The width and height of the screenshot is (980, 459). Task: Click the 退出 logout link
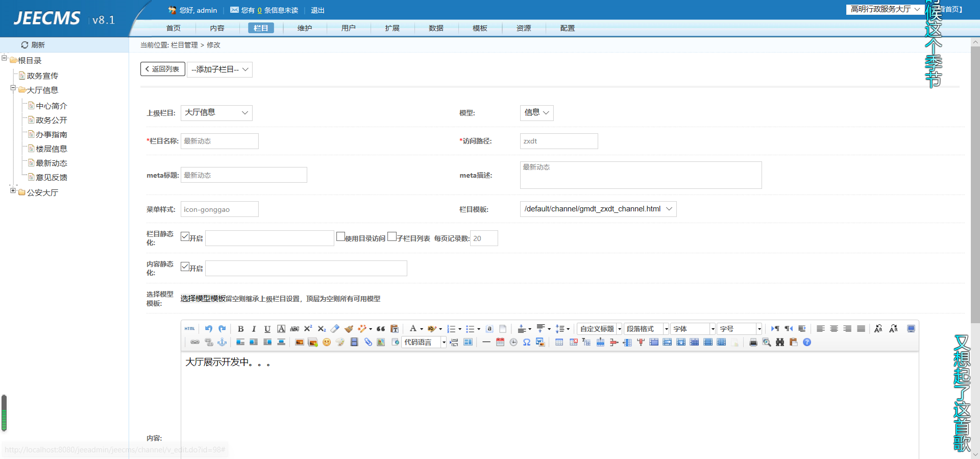(x=317, y=10)
